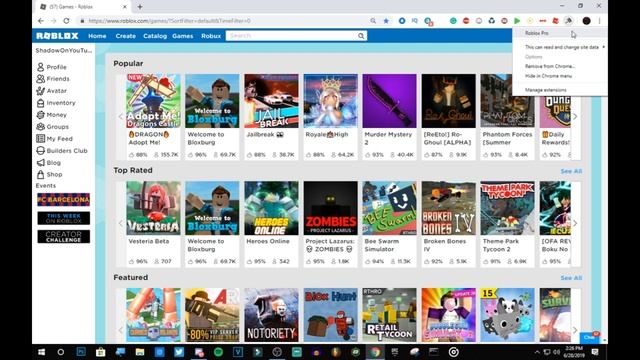Click the Roblox logo

click(x=57, y=36)
